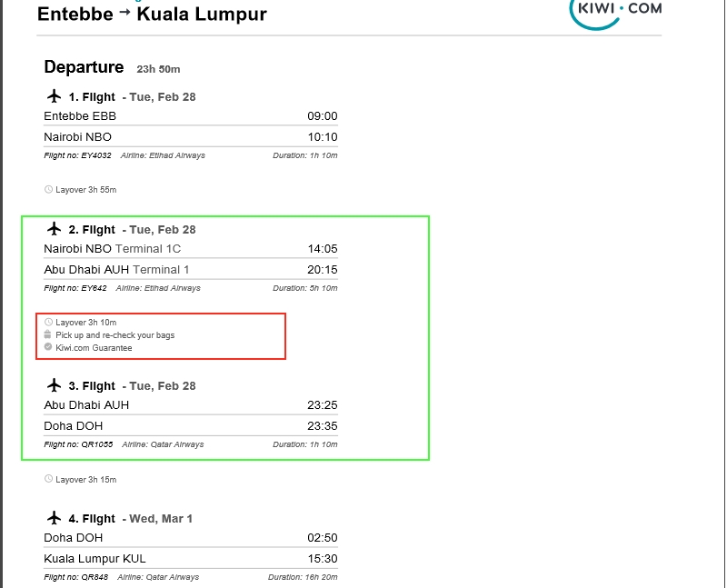Select the Departure heading
This screenshot has width=727, height=588.
[84, 67]
